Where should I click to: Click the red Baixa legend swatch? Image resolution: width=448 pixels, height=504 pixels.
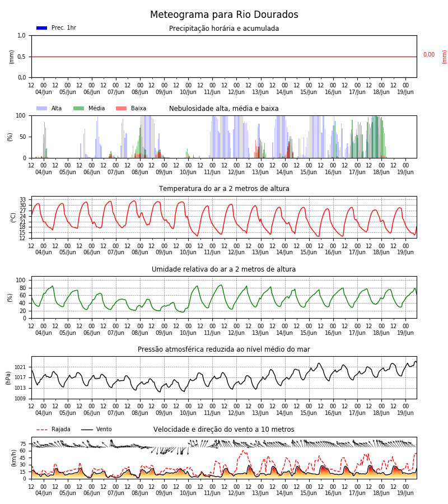(121, 108)
